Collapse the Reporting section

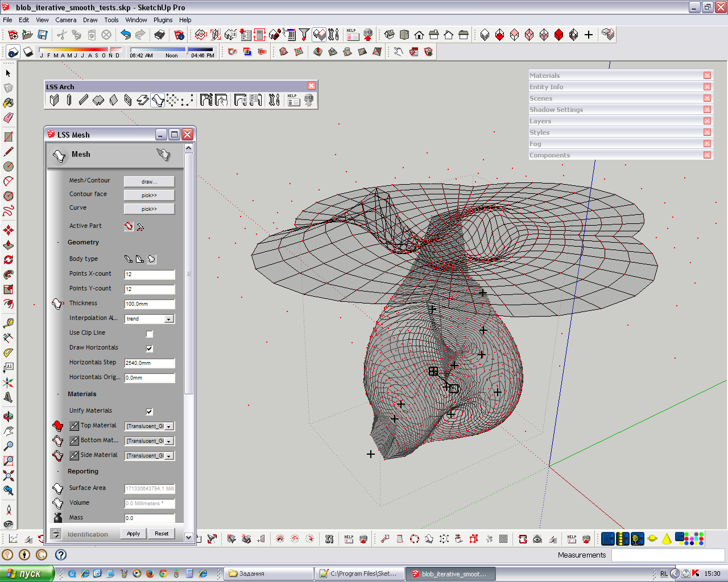58,472
